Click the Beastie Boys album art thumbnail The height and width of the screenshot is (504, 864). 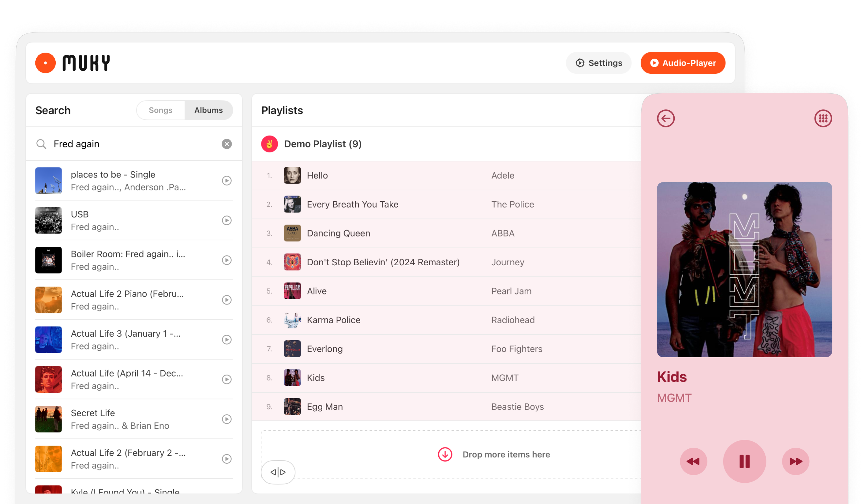point(292,407)
